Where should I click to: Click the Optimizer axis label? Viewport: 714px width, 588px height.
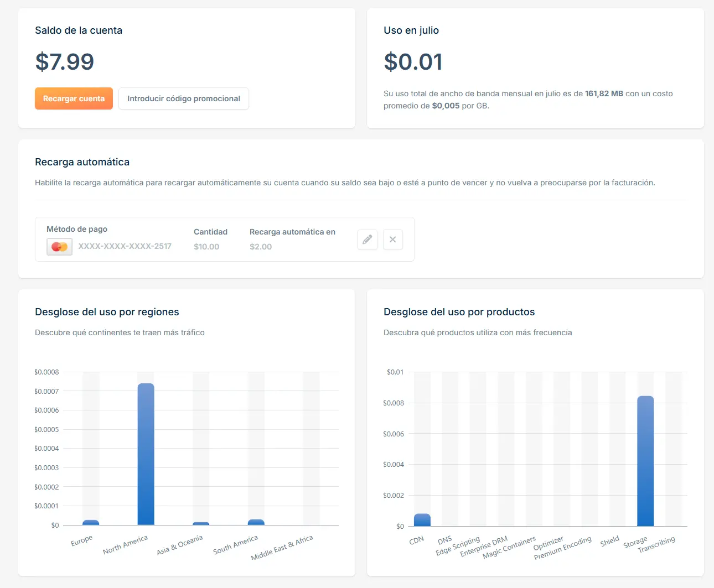[548, 543]
